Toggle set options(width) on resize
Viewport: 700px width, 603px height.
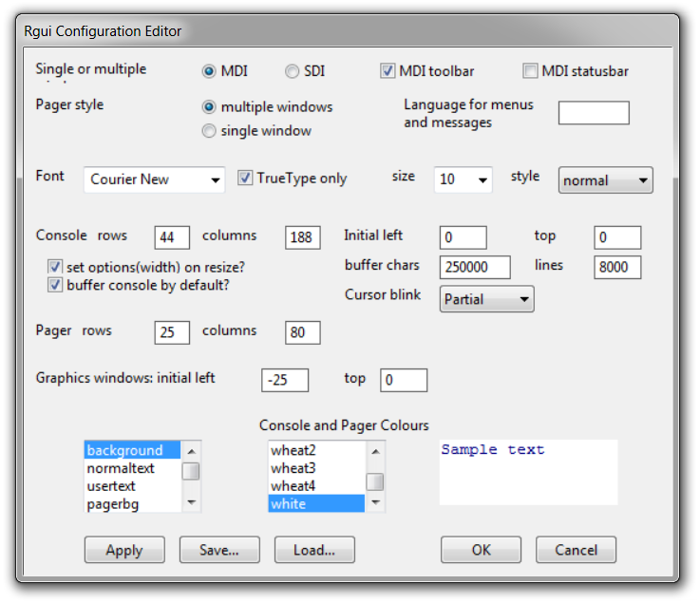pos(55,266)
